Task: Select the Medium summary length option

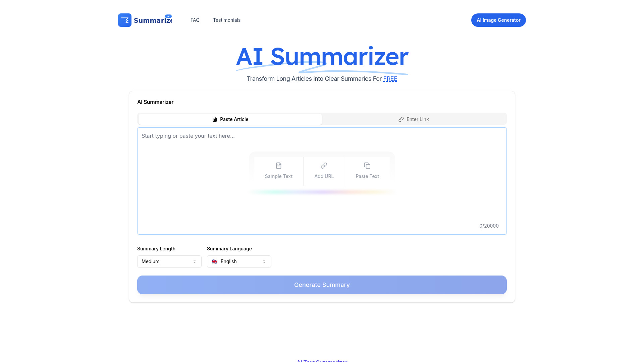Action: click(x=169, y=261)
